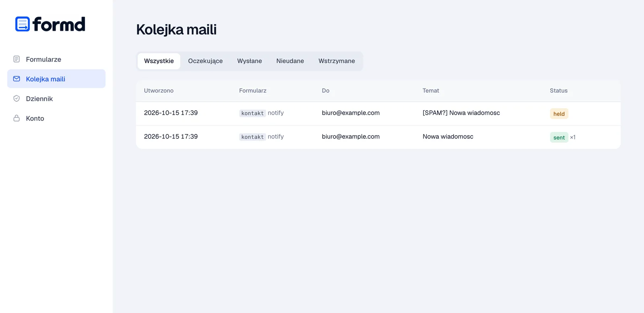
Task: Show the Wstrzymane tab
Action: point(337,61)
